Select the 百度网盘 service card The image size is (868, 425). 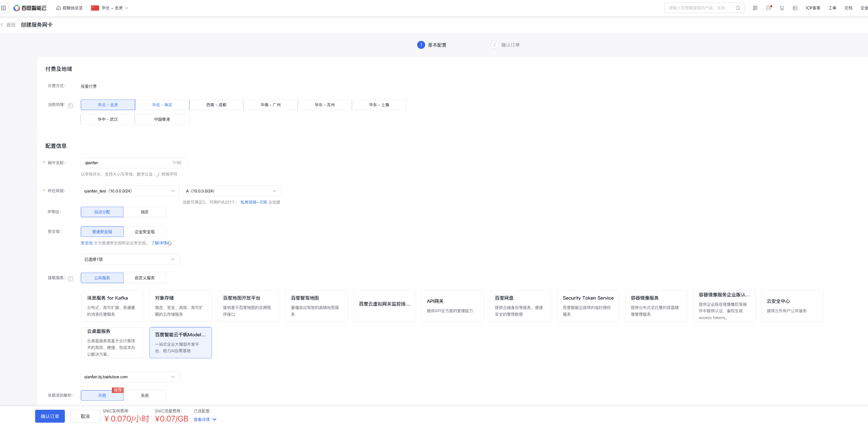click(x=521, y=306)
